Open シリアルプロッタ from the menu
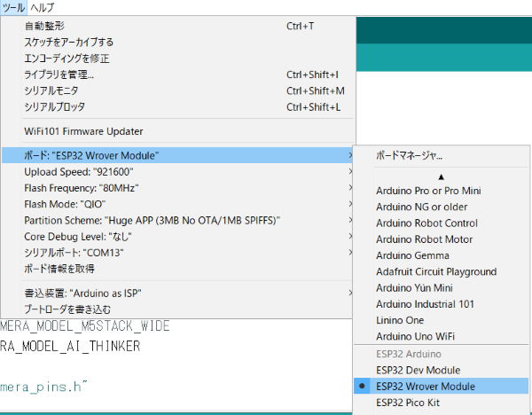Image resolution: width=532 pixels, height=415 pixels. click(55, 107)
